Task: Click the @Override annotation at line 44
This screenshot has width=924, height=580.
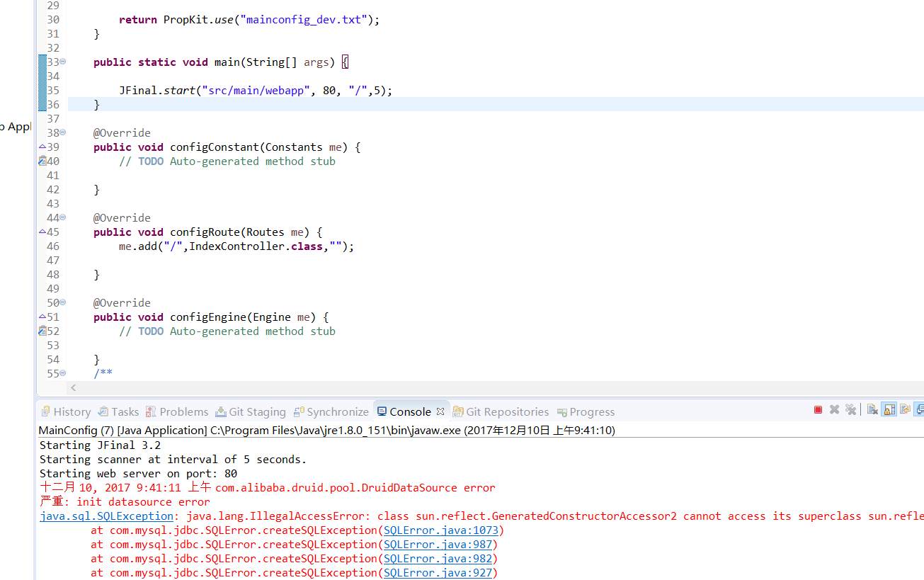Action: click(122, 218)
